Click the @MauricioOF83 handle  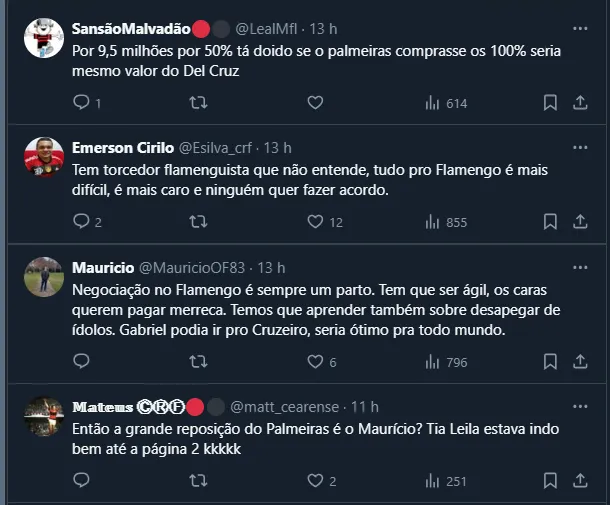tap(191, 267)
